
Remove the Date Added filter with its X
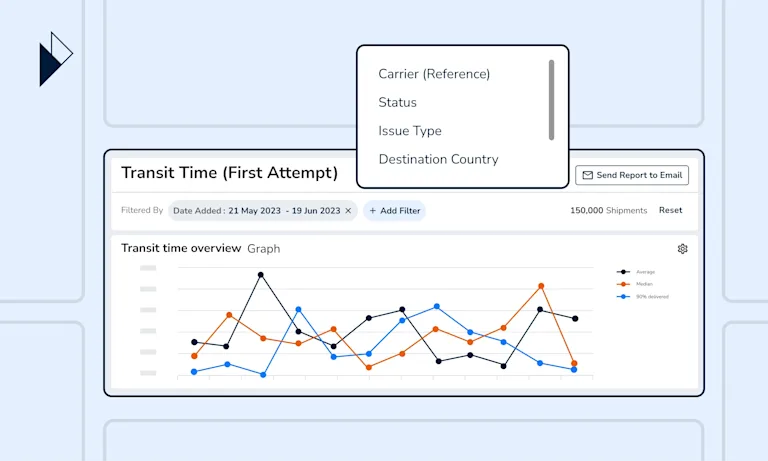click(x=348, y=211)
